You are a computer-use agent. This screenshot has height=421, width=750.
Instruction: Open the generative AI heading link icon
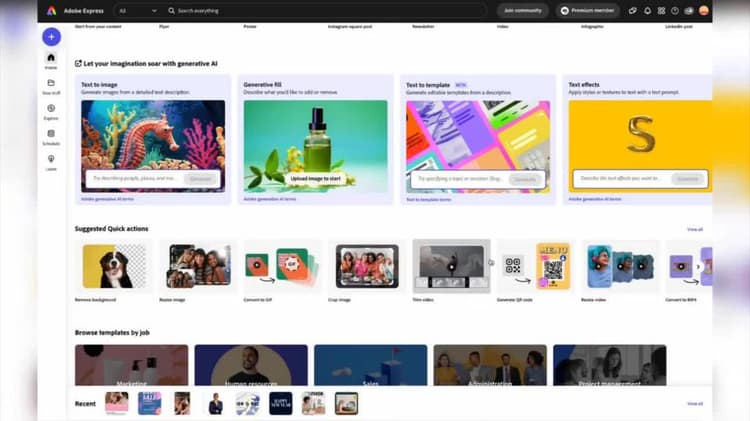pos(78,63)
